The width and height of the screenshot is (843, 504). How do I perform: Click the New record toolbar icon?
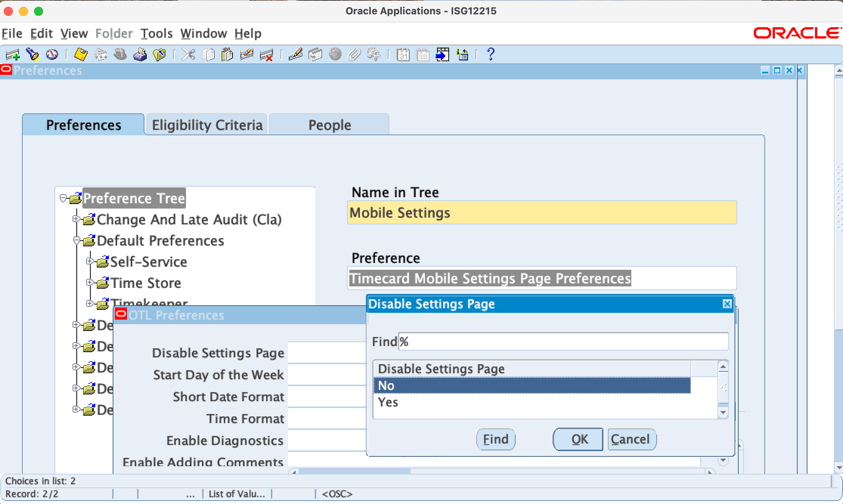(12, 55)
